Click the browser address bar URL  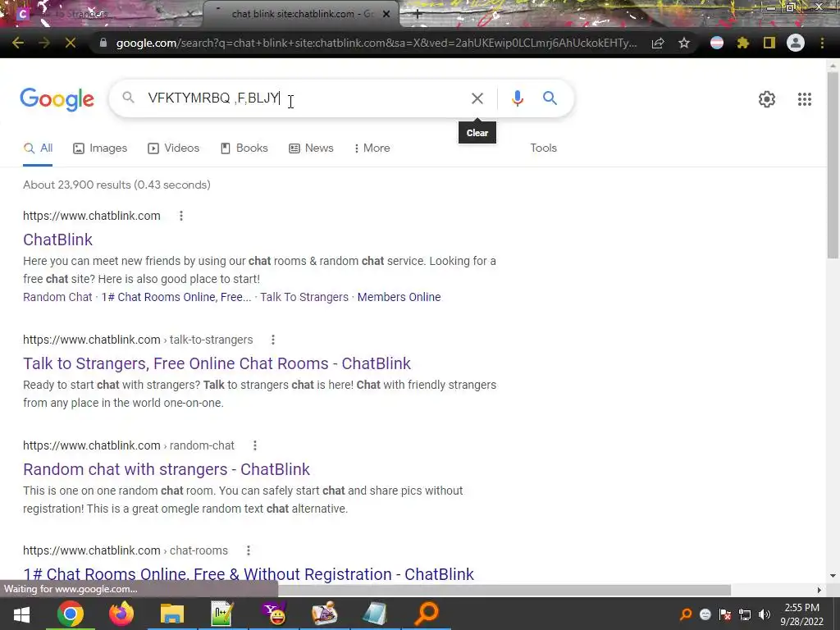pyautogui.click(x=376, y=43)
